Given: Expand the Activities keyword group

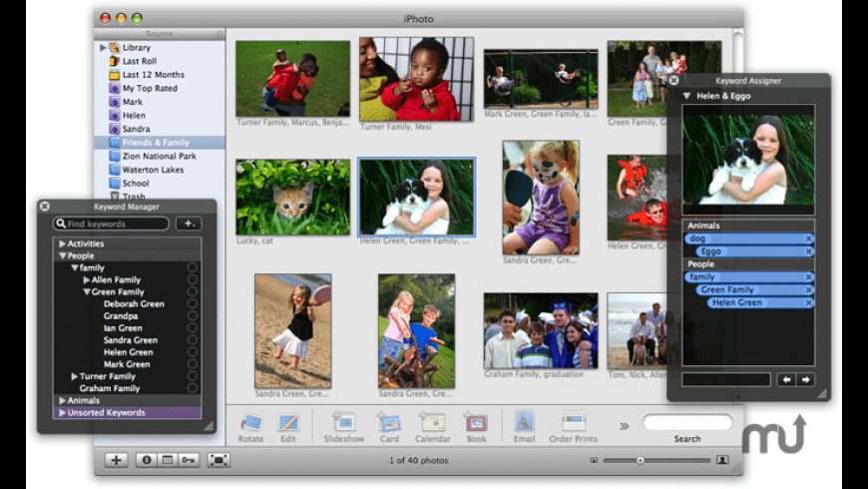Looking at the screenshot, I should (62, 244).
